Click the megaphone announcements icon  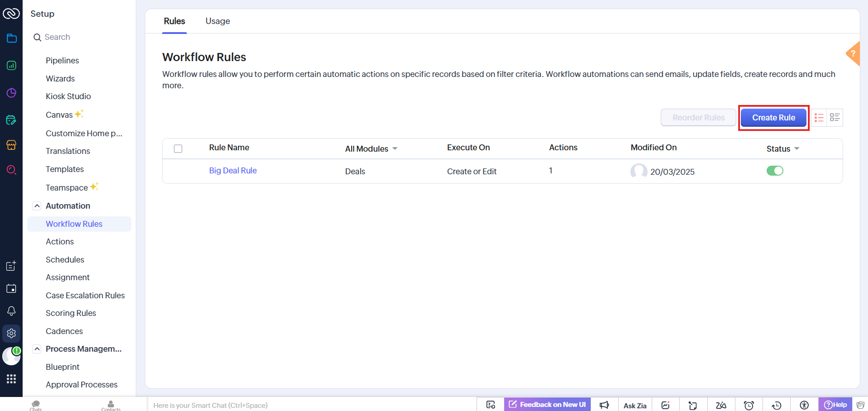604,405
